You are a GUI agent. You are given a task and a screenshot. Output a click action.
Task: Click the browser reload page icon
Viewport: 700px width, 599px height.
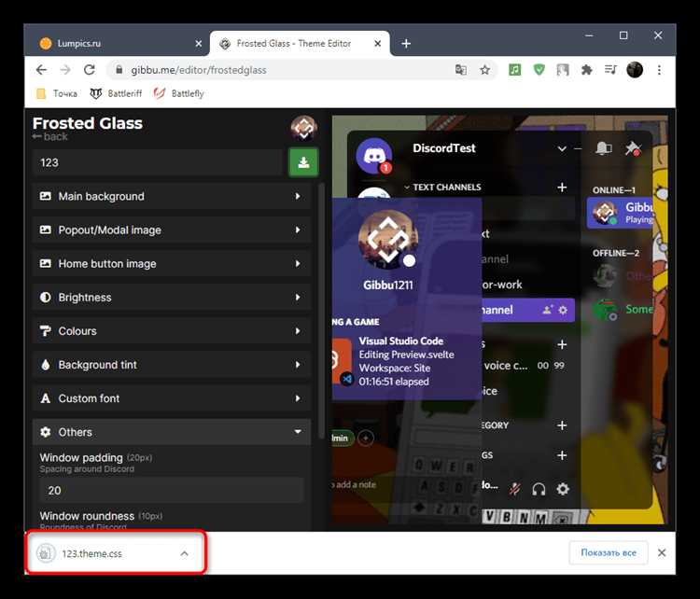pos(90,70)
